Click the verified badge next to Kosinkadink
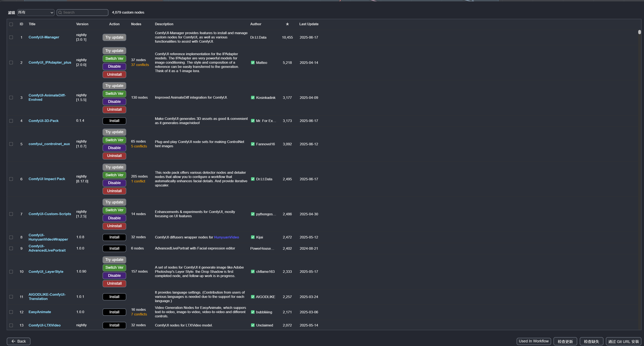Screen dimensions: 644x346 click(253, 98)
